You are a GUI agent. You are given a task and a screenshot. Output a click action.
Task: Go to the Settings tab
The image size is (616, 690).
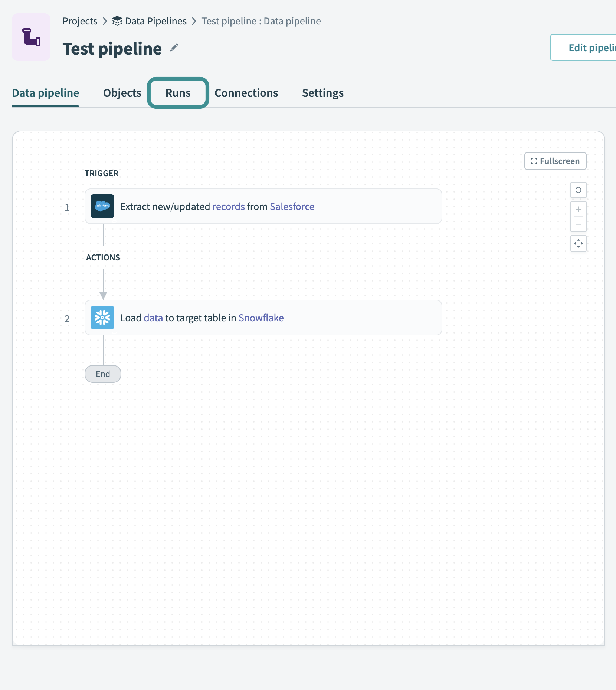pos(322,93)
